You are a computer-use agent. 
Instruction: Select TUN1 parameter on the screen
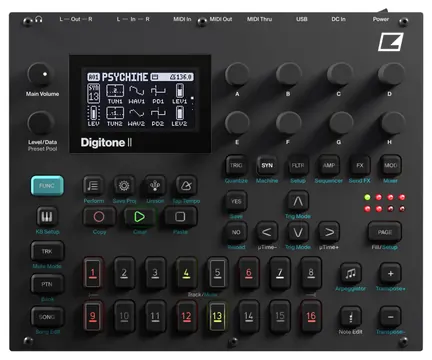pos(115,94)
